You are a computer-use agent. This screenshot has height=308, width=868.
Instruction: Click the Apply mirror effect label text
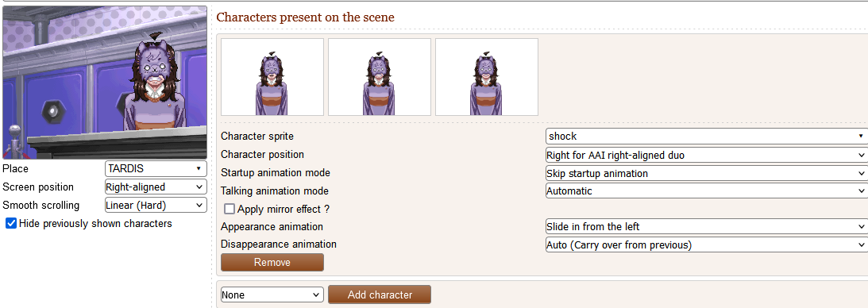284,209
